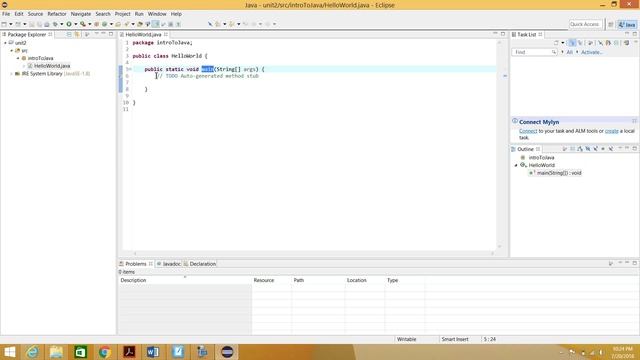
Task: Click the green Run button in toolbar
Action: point(69,24)
